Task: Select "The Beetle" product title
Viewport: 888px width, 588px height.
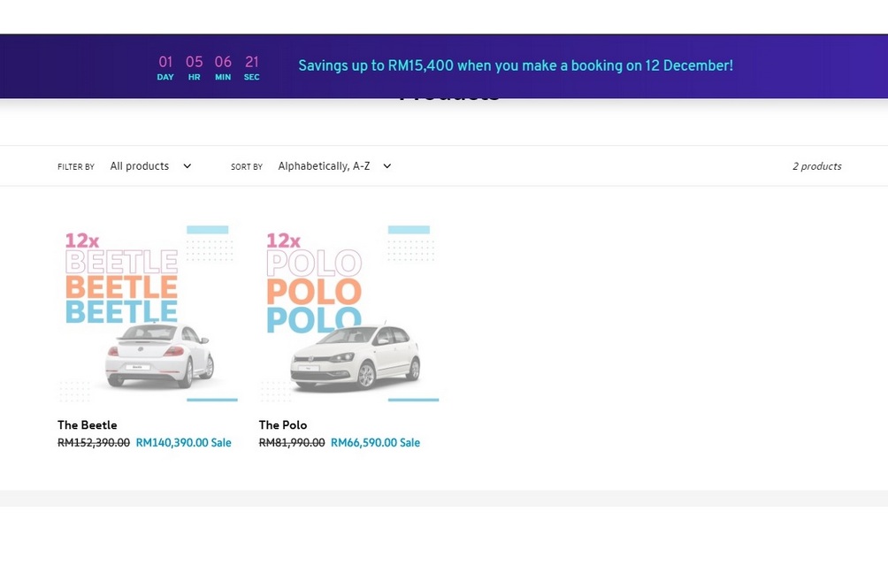Action: tap(88, 425)
